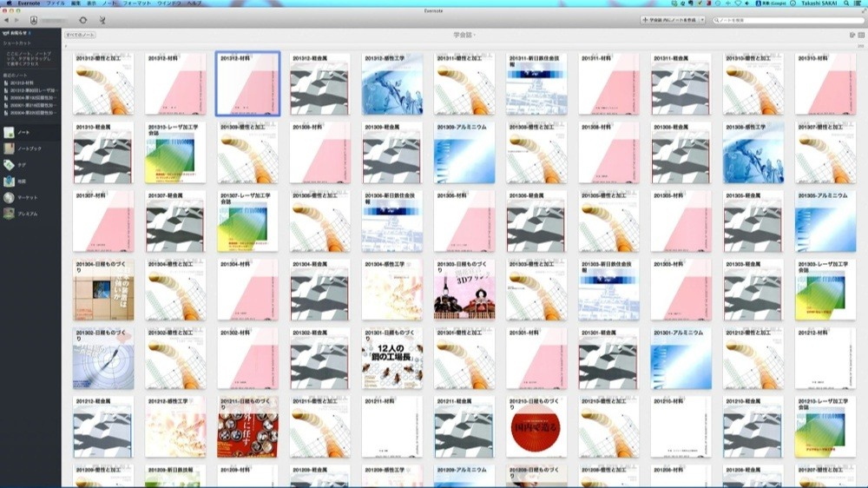The height and width of the screenshot is (488, 868).
Task: Select the 201210-レーザ加工学会誌 note thumbnail
Action: [x=825, y=427]
